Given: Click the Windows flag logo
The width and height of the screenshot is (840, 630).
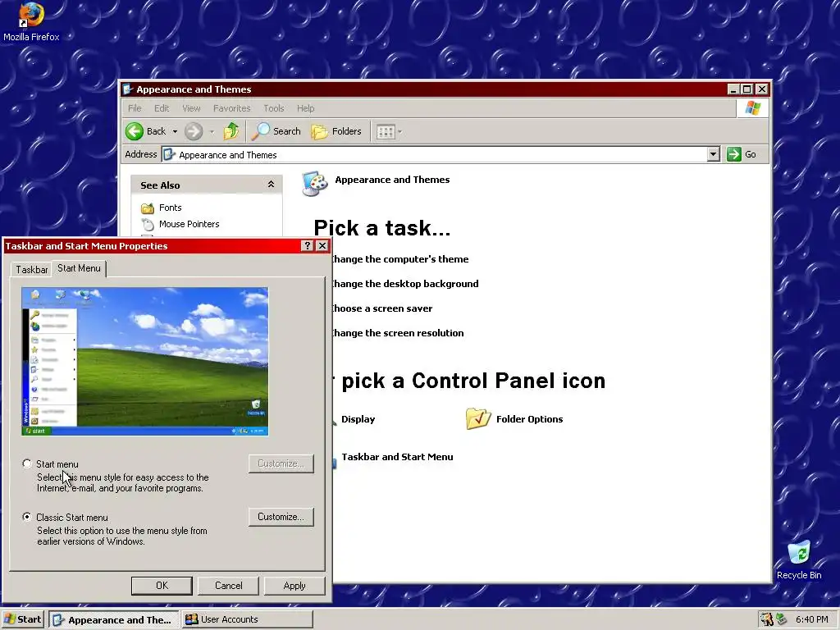Looking at the screenshot, I should tap(753, 108).
